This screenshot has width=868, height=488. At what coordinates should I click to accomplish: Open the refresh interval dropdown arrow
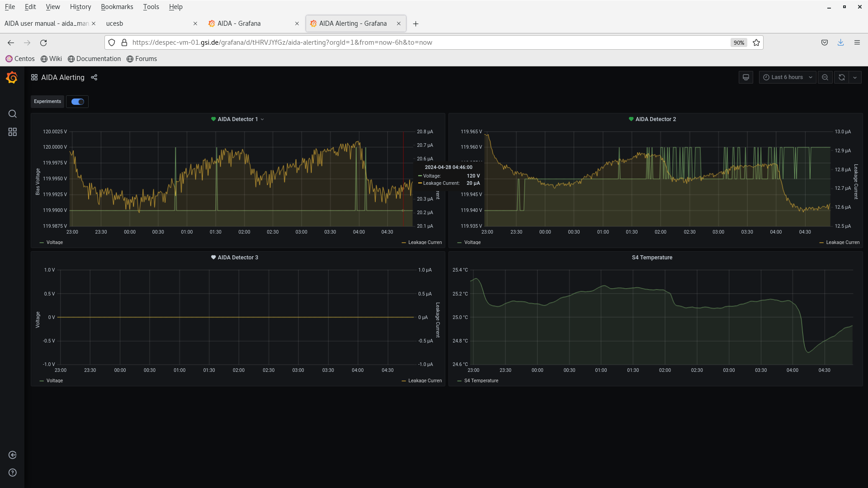click(854, 77)
